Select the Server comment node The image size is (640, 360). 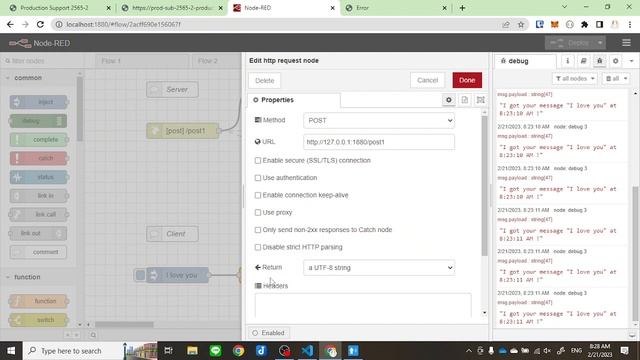(172, 89)
